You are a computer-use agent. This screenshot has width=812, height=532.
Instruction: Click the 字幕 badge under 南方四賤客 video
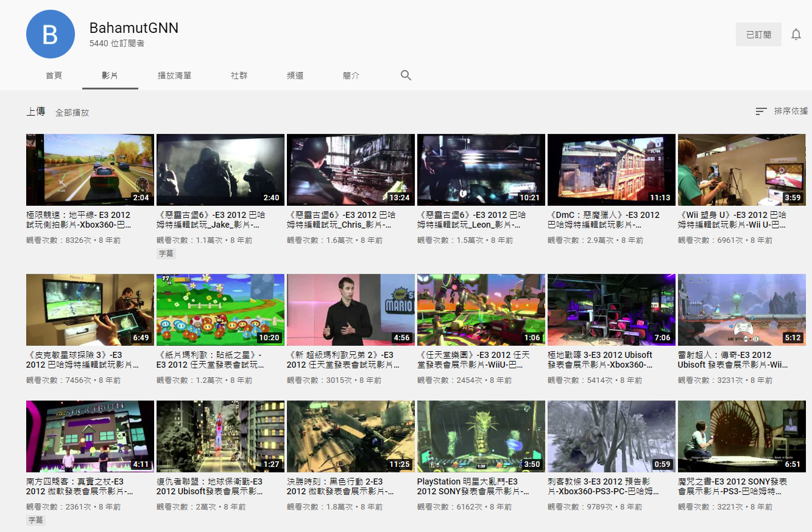[36, 520]
